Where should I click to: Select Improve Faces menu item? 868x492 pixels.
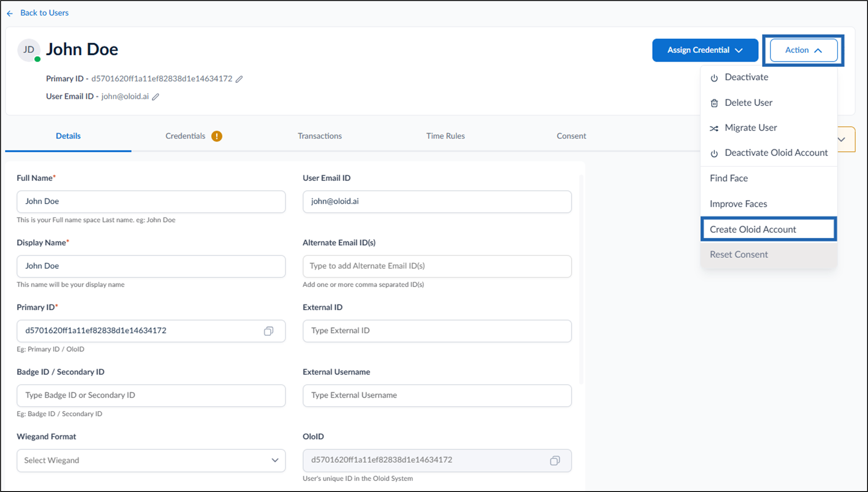click(769, 204)
